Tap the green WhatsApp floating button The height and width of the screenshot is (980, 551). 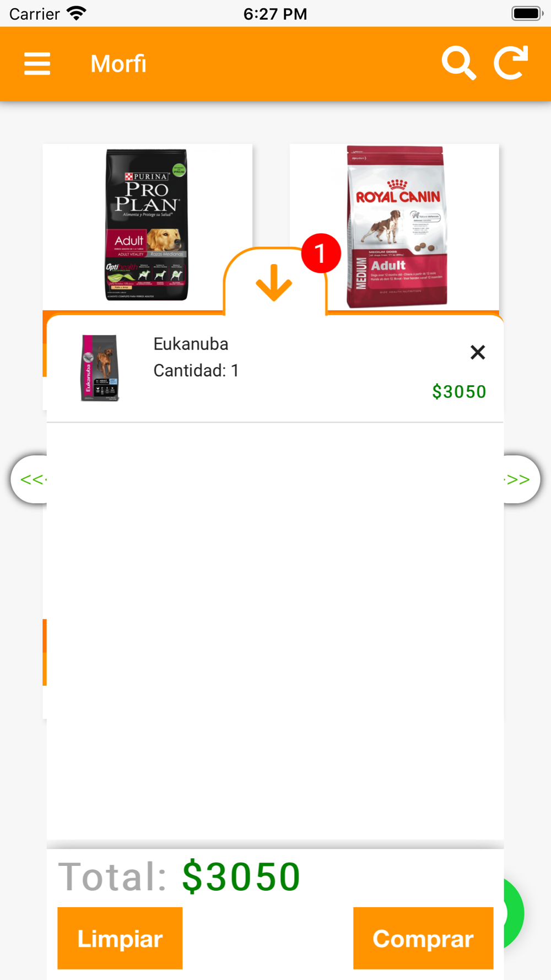[x=514, y=913]
